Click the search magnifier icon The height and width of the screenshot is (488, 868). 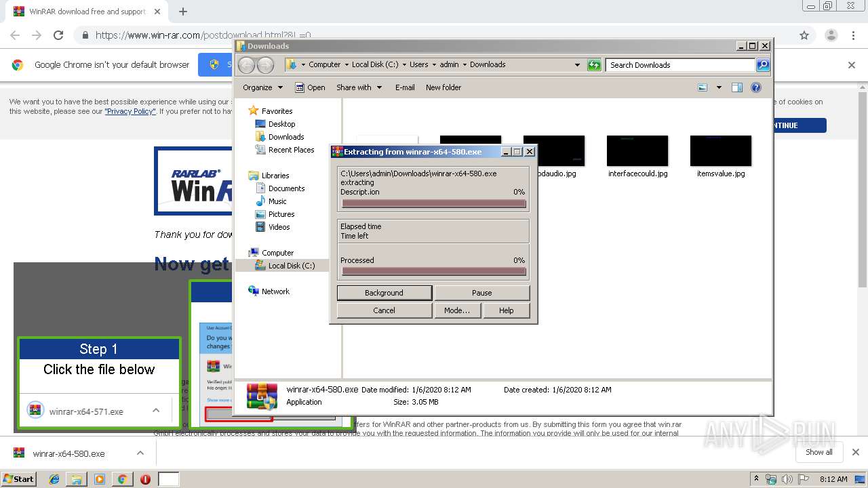(x=763, y=65)
